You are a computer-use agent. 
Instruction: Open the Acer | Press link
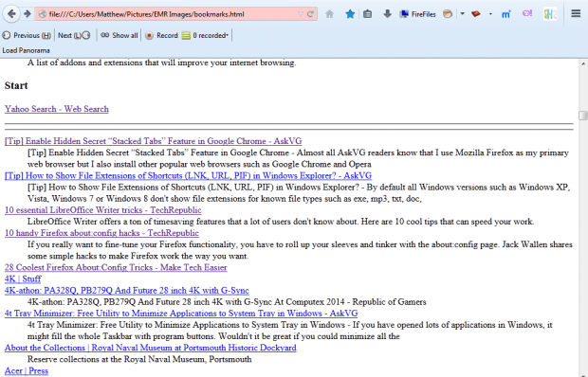point(27,370)
